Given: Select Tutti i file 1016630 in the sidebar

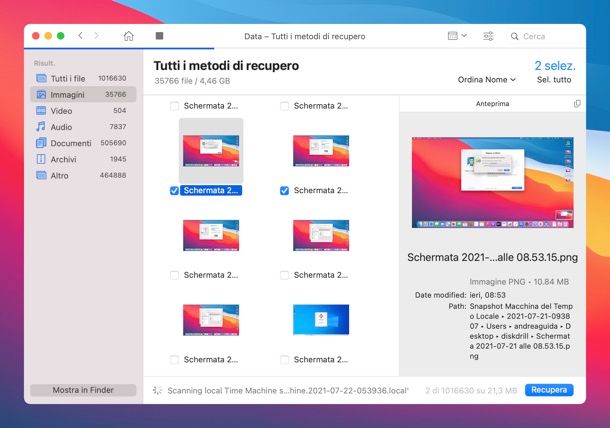Looking at the screenshot, I should 83,78.
